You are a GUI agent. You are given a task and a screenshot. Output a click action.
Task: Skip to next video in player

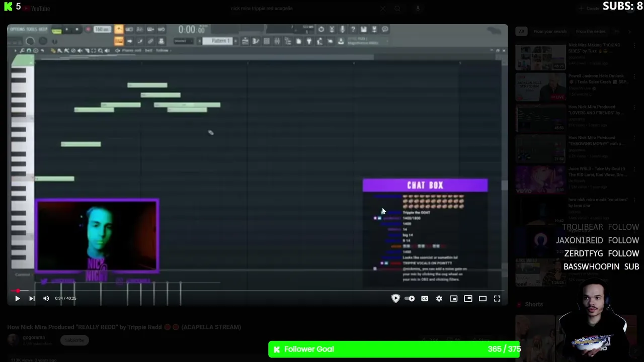[32, 299]
